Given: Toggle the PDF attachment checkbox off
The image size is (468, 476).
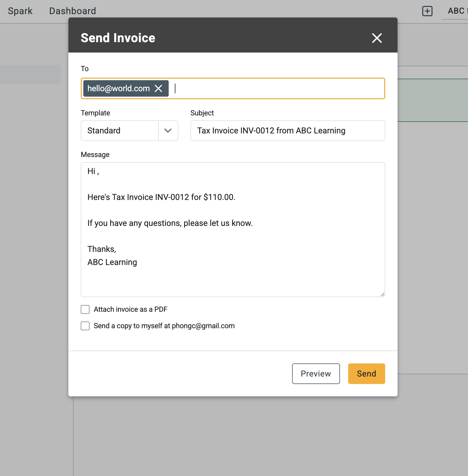Looking at the screenshot, I should 85,309.
